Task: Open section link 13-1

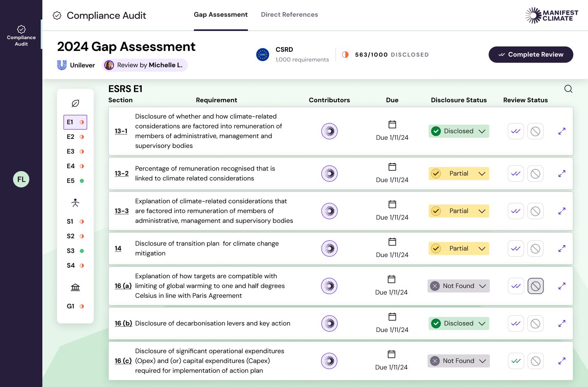Action: click(x=121, y=131)
